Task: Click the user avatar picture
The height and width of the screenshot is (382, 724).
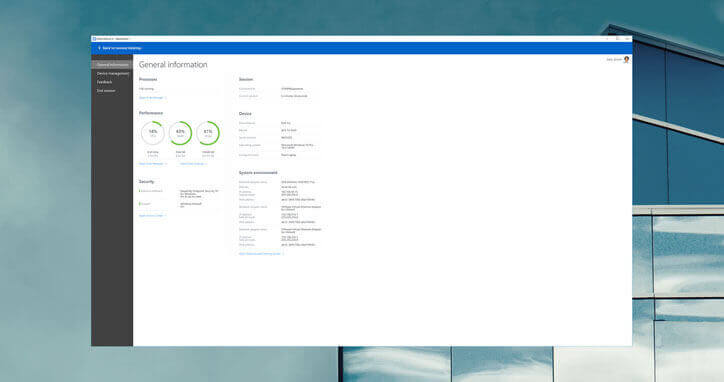Action: click(627, 60)
